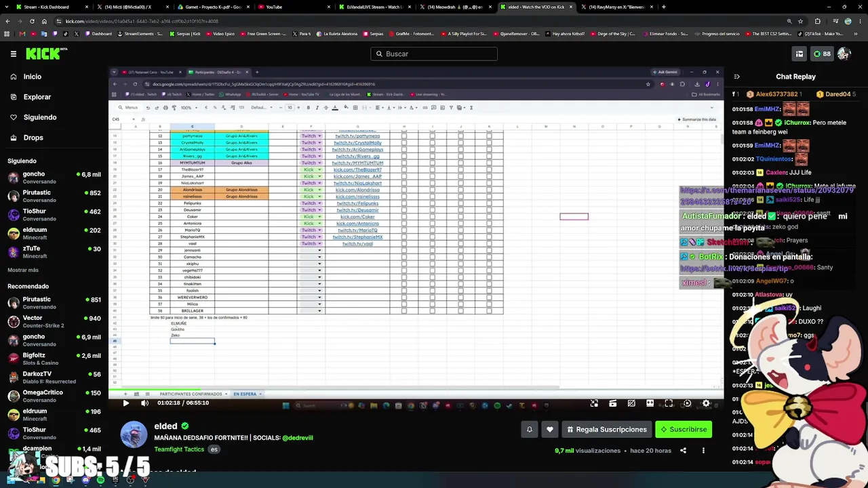868x488 pixels.
Task: Tick column J checkbox in TheBlazer97 row
Action: click(460, 169)
